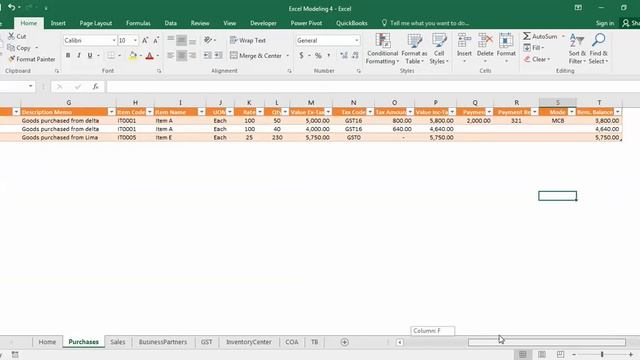Open the Description Memo filter dropdown

(111, 112)
